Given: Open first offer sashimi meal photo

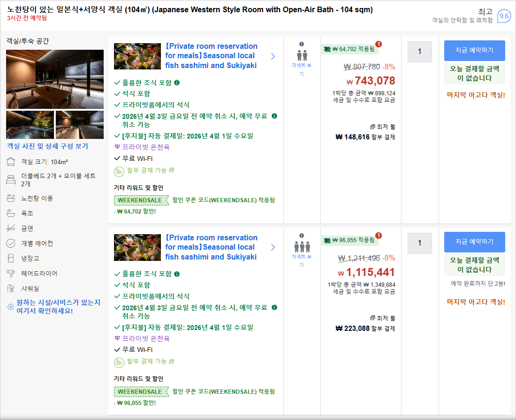Looking at the screenshot, I should click(x=137, y=56).
